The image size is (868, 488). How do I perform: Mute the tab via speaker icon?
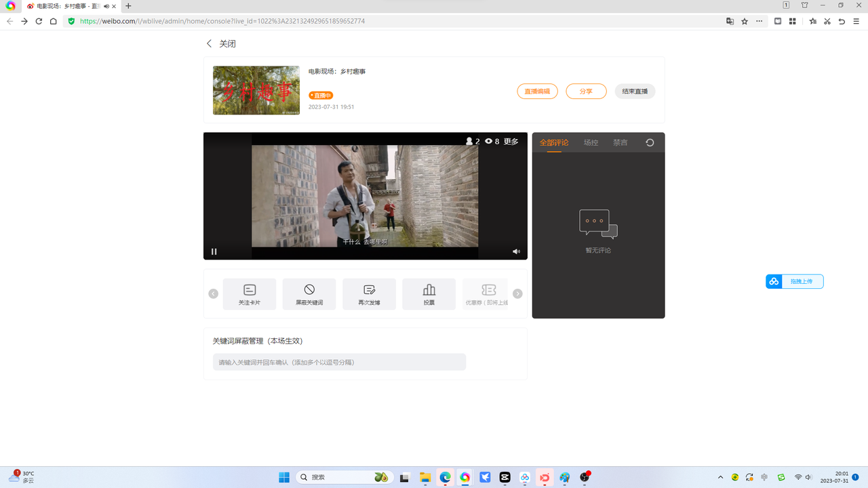click(106, 6)
